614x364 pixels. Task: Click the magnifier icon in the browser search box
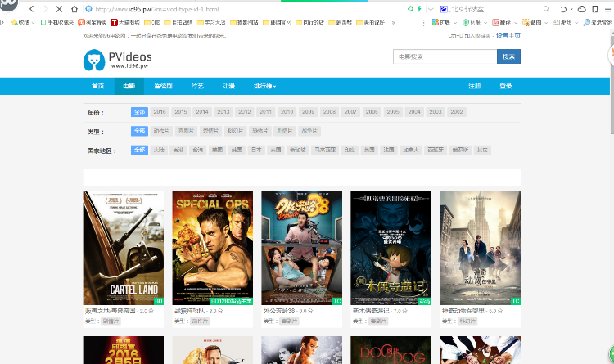tap(546, 9)
